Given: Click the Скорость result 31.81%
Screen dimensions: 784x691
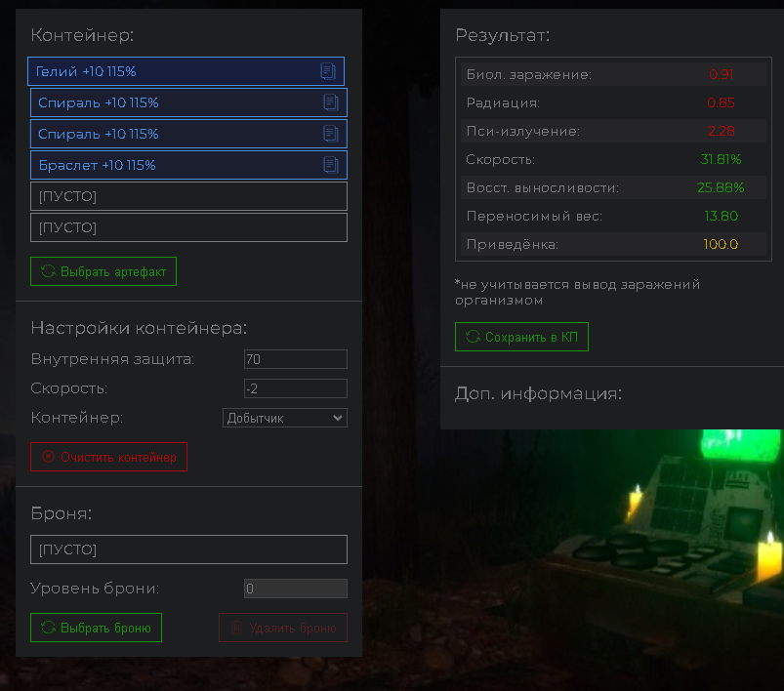Looking at the screenshot, I should coord(721,159).
